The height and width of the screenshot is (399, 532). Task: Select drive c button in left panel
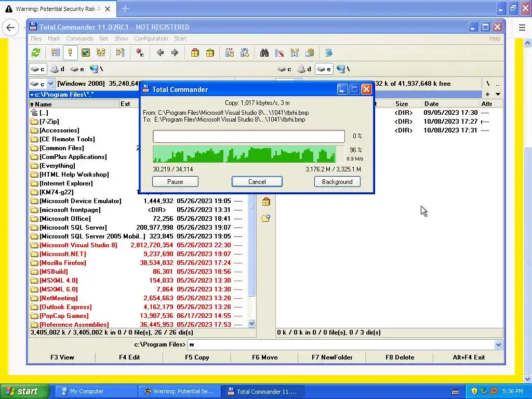click(x=37, y=69)
